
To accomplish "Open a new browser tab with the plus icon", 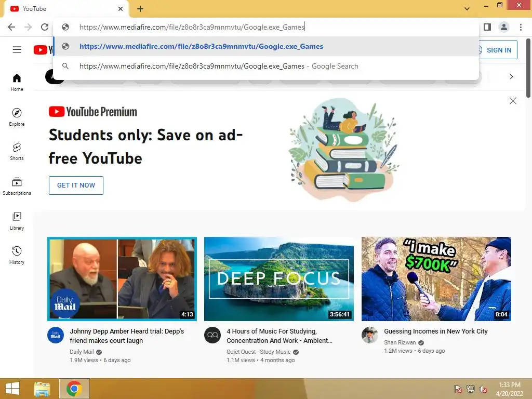I will [x=140, y=9].
